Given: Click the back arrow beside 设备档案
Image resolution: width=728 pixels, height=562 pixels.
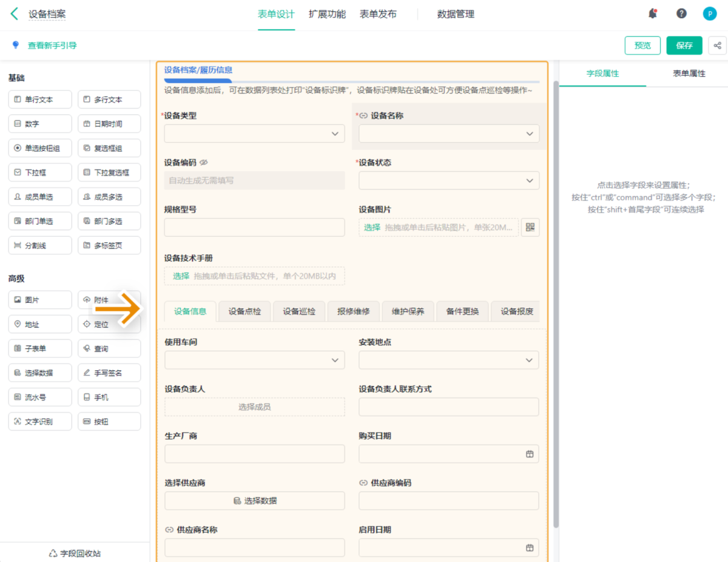Looking at the screenshot, I should pos(15,13).
